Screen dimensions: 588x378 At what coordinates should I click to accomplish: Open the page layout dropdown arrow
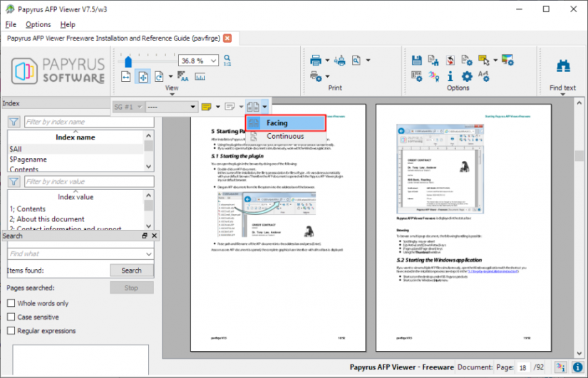click(264, 107)
